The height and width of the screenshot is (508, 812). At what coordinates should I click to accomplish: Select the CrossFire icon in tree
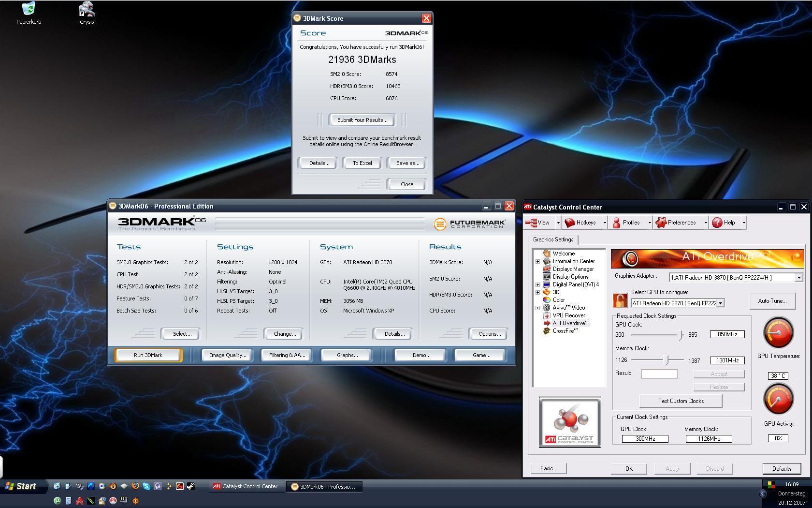[547, 331]
